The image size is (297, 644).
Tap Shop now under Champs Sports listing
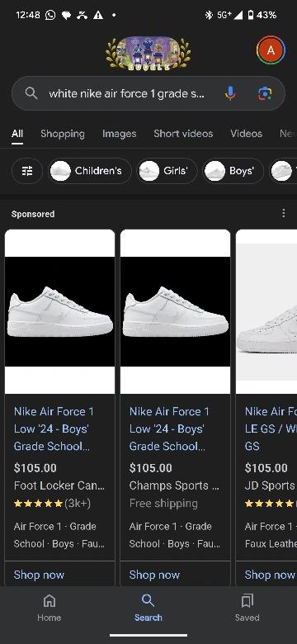[x=154, y=575]
